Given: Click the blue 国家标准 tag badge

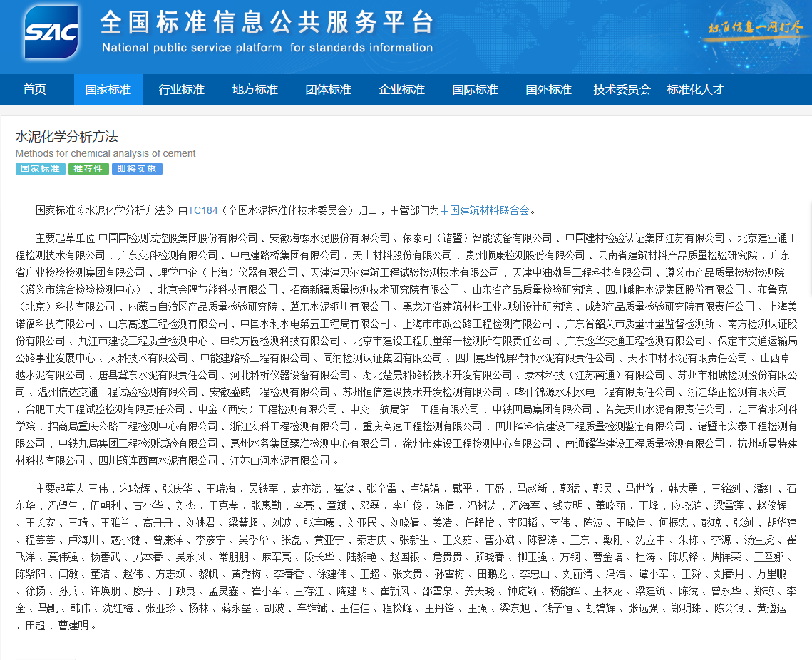Looking at the screenshot, I should click(x=40, y=169).
